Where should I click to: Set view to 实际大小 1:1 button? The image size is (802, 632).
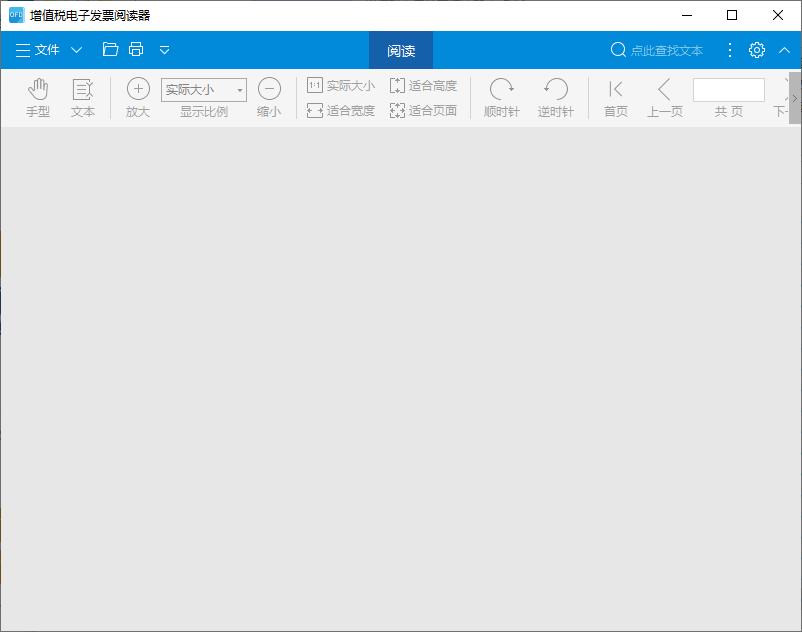341,85
